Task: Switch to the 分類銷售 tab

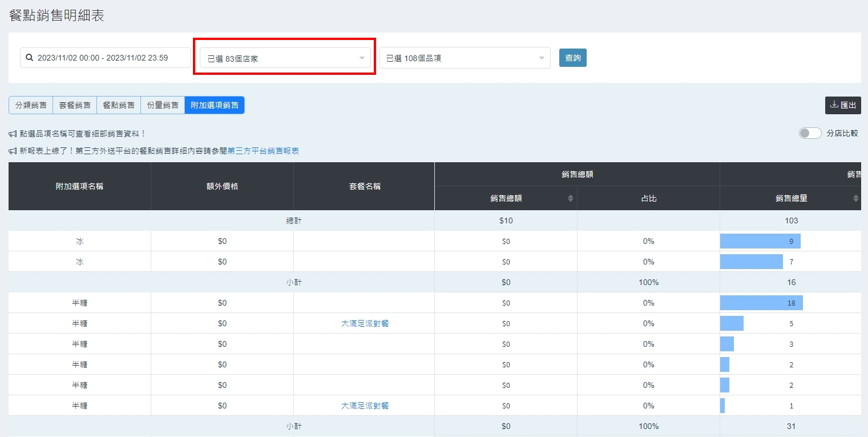Action: [31, 105]
